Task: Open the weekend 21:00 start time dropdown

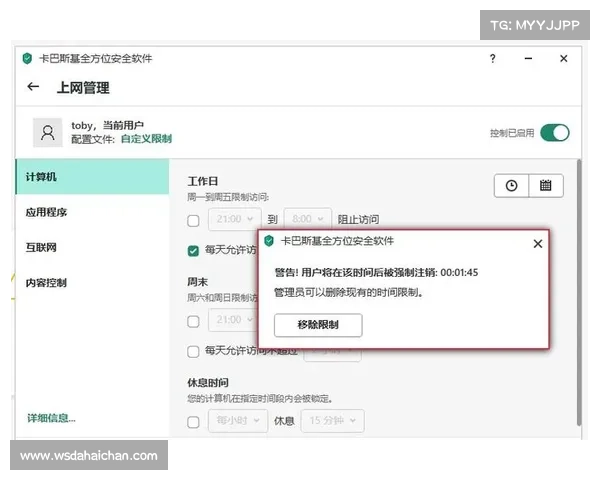Action: (233, 320)
